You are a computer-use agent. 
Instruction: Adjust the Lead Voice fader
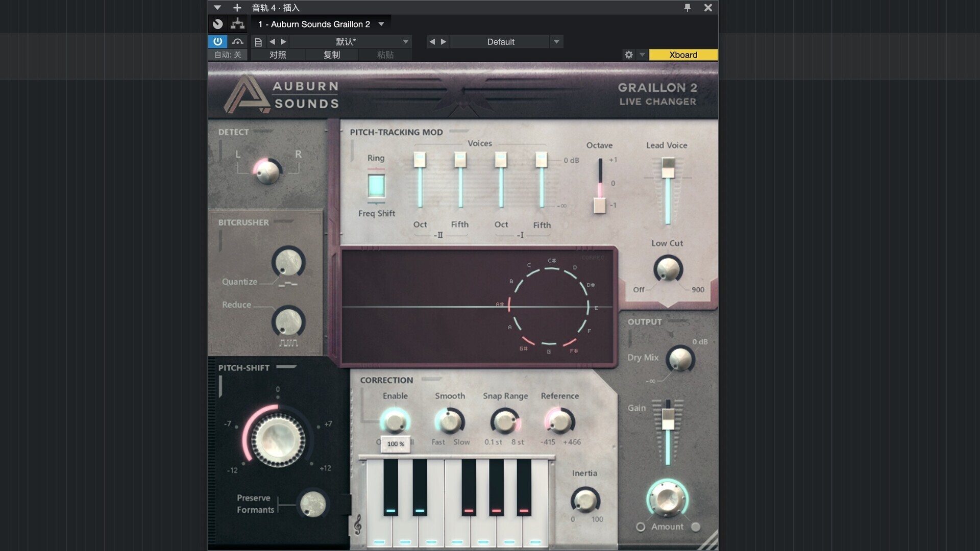pos(668,168)
